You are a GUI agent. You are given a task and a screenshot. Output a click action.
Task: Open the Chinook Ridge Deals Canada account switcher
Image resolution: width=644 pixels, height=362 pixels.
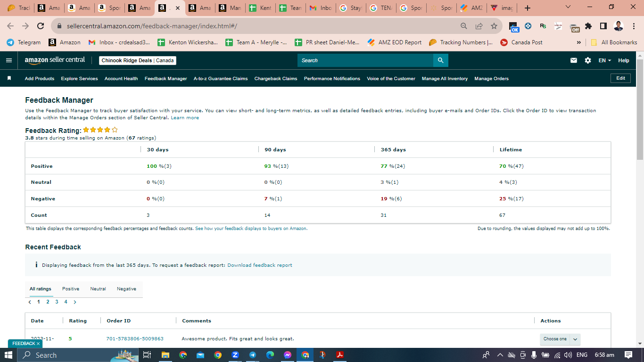[x=138, y=60]
